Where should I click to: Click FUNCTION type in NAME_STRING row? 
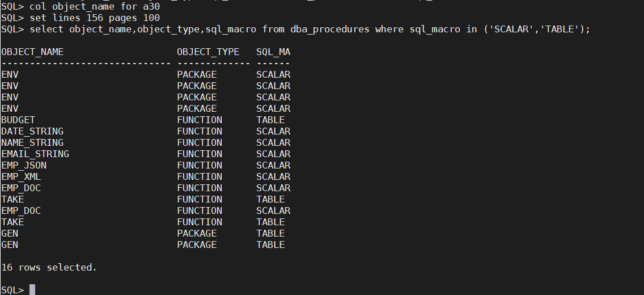[x=200, y=142]
